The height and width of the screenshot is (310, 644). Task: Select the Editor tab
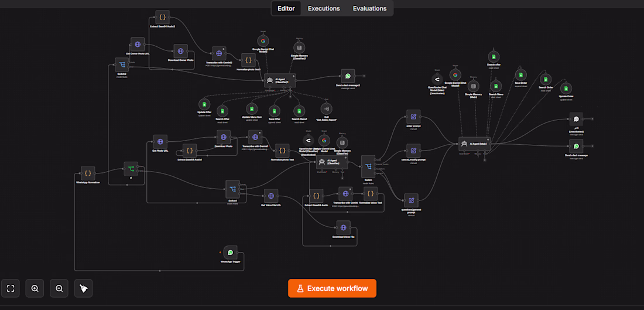[x=286, y=8]
